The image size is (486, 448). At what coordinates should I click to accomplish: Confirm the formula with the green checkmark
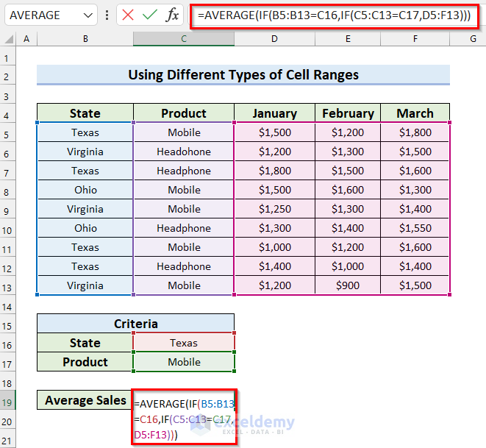tap(150, 15)
